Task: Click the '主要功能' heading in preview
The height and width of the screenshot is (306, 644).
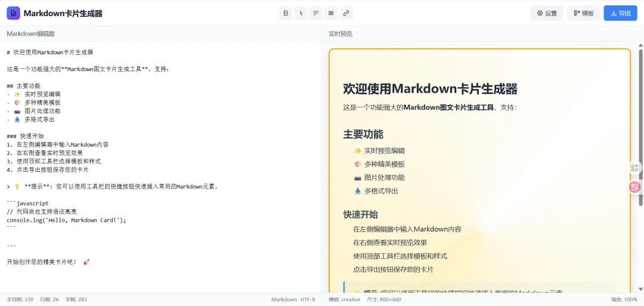Action: pyautogui.click(x=363, y=134)
